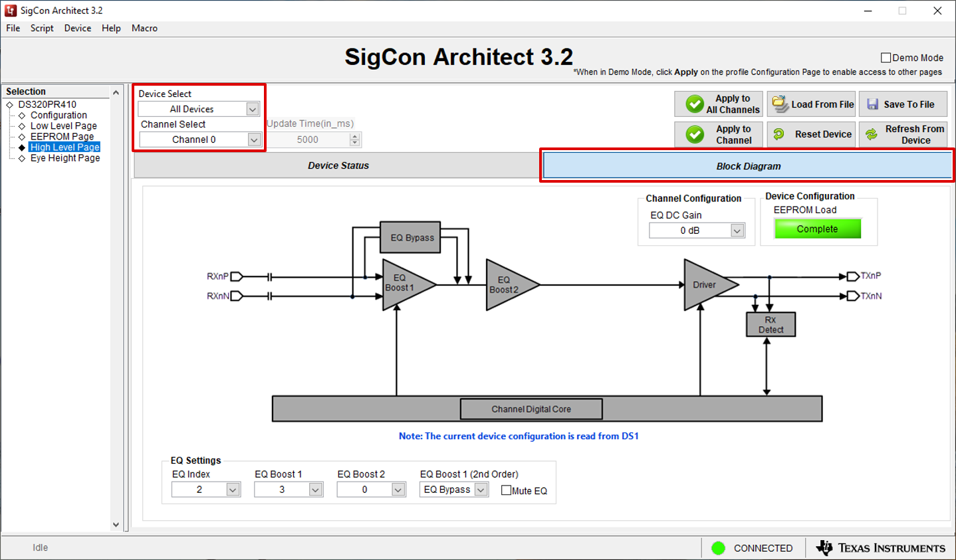The height and width of the screenshot is (560, 956).
Task: Click the Rx Detect block
Action: coord(771,324)
